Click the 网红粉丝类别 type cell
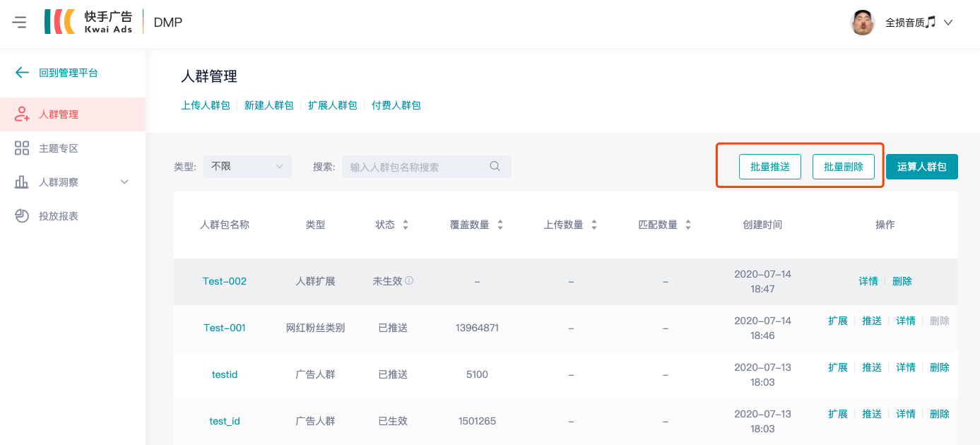The image size is (980, 445). [x=315, y=328]
